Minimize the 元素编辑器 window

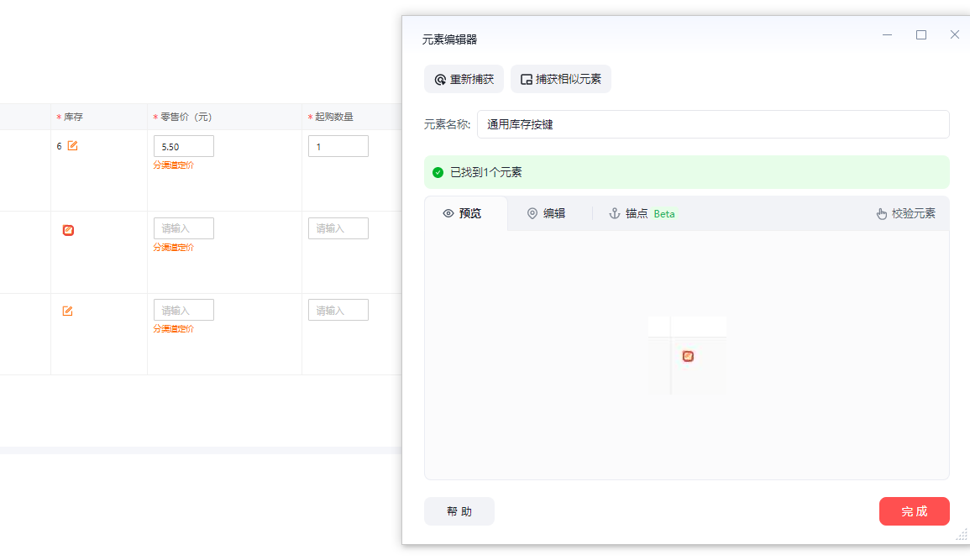(x=887, y=34)
